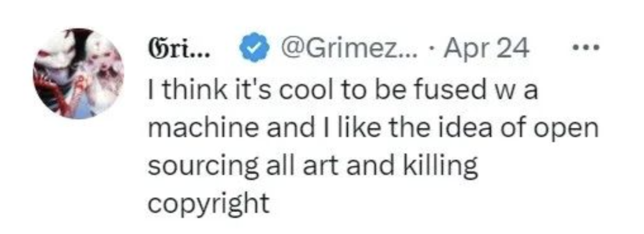
Task: Click the line "sourcing all art and killing"
Action: click(x=313, y=167)
